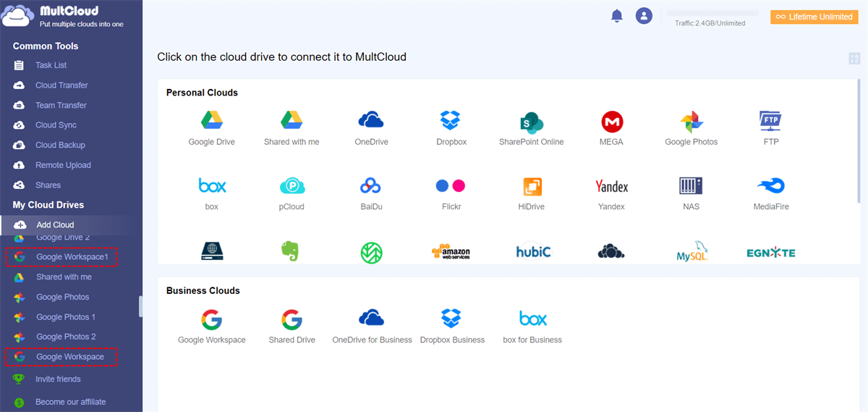The height and width of the screenshot is (412, 868).
Task: Toggle the cloud list layout icon
Action: click(x=854, y=59)
